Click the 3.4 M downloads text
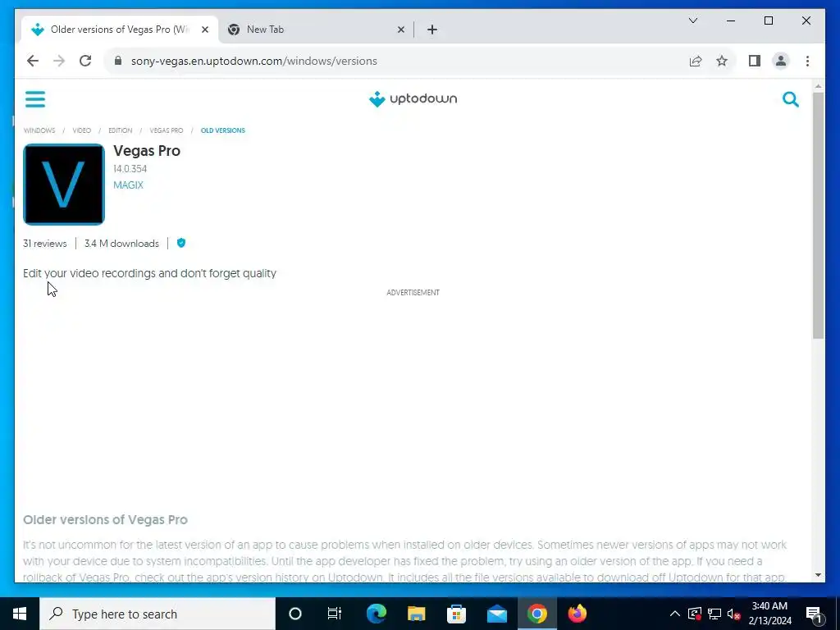This screenshot has height=630, width=840. (121, 243)
